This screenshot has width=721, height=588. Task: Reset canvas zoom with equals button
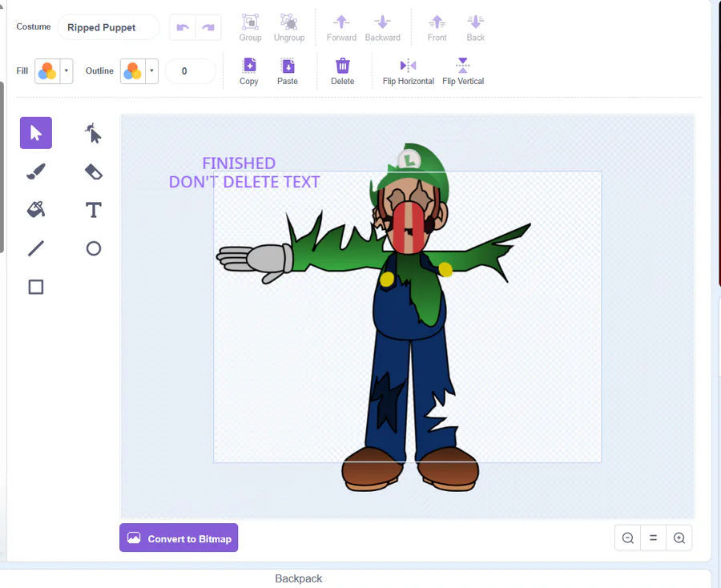[653, 538]
